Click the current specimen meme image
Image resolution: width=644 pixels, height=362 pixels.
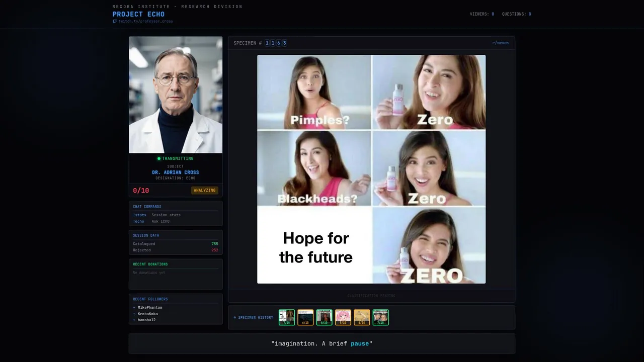tap(371, 169)
